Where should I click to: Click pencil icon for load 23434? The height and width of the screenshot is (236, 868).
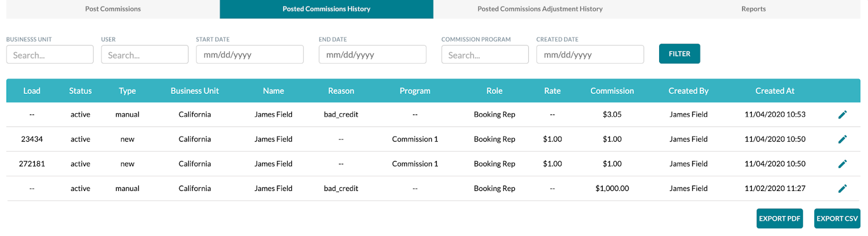[x=843, y=139]
